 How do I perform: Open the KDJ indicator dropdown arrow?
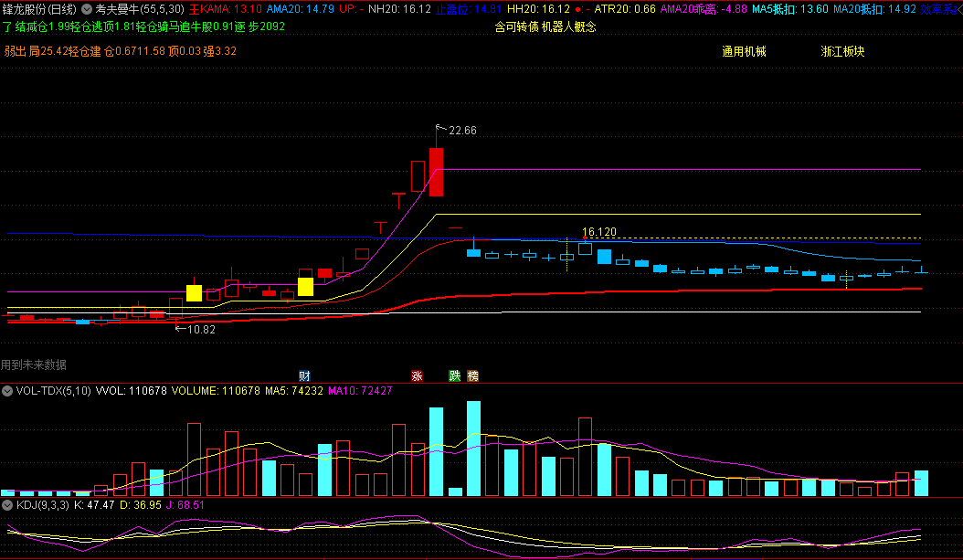[x=7, y=505]
